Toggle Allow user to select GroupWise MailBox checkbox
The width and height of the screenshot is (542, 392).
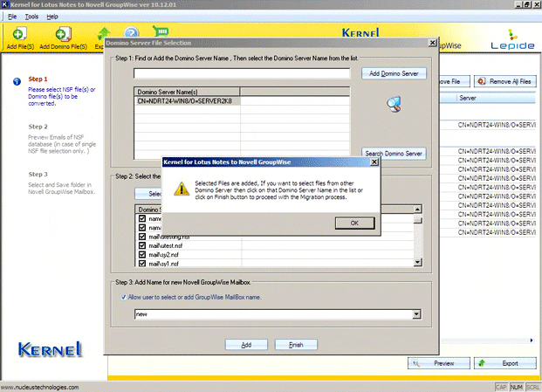click(123, 297)
